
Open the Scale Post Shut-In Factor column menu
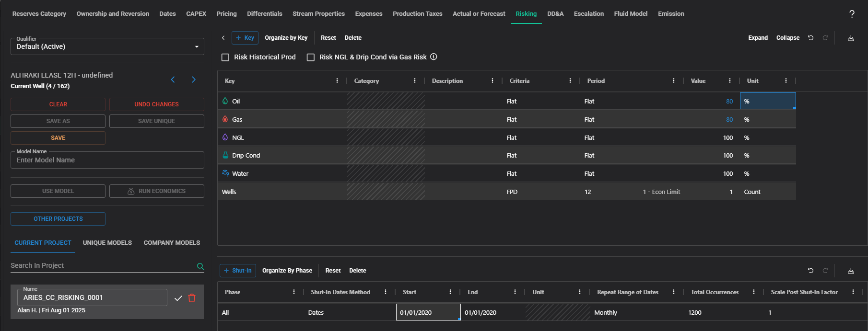click(853, 292)
